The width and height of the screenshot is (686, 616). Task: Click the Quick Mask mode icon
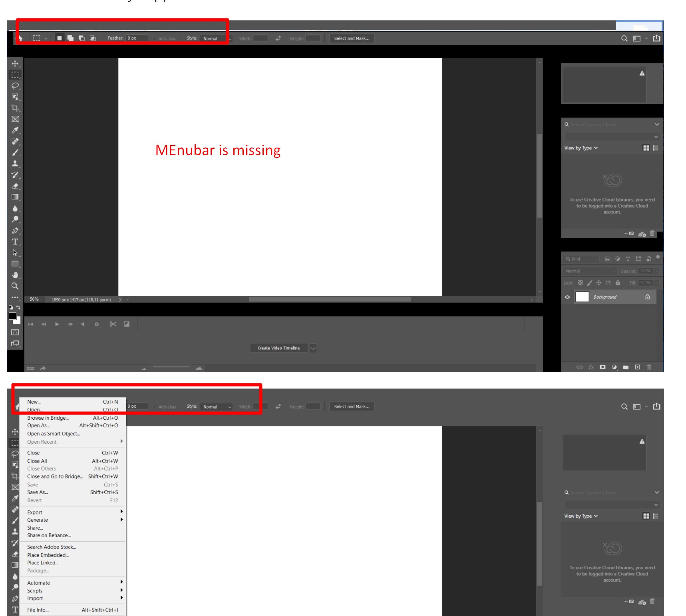click(x=15, y=332)
